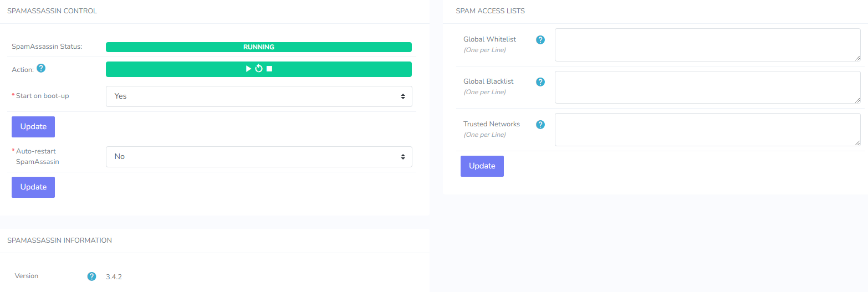Click Update below Auto-restart SpamAssasin
Viewport: 868px width, 292px height.
point(33,187)
